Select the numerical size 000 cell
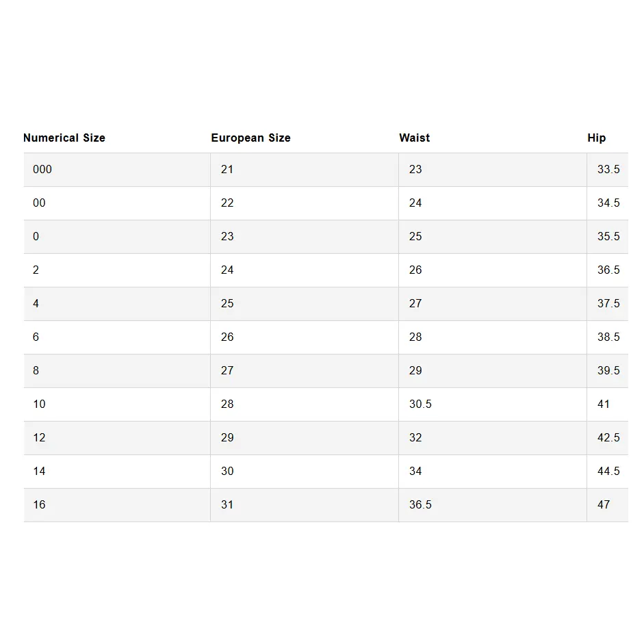The image size is (644, 644). coord(42,169)
